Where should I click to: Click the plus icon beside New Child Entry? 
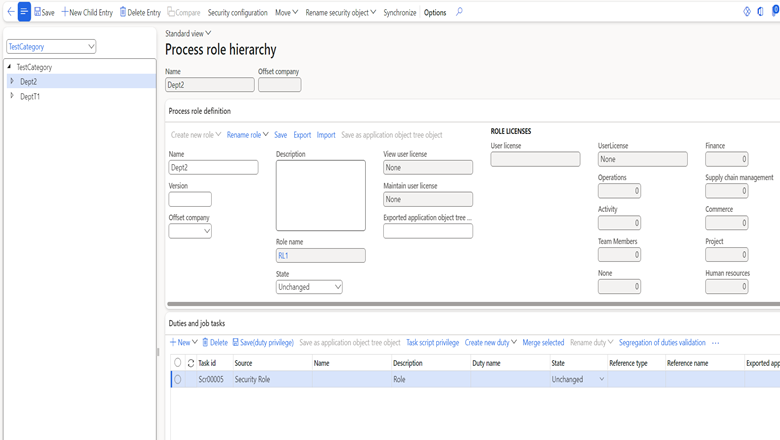tap(65, 12)
